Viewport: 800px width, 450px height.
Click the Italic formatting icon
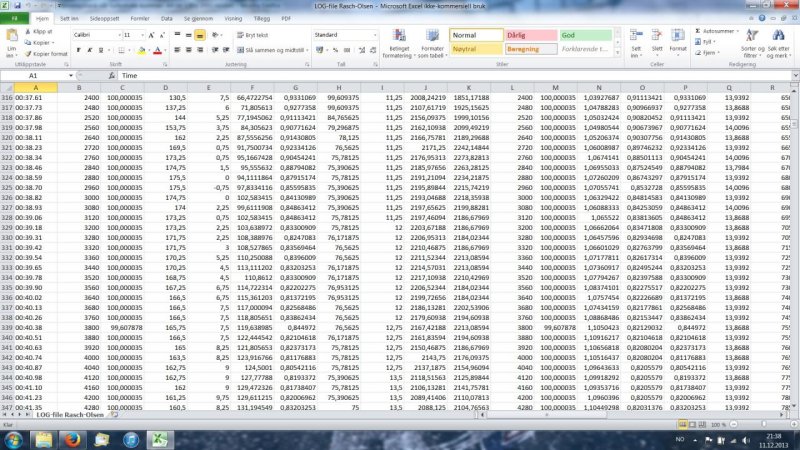88,50
